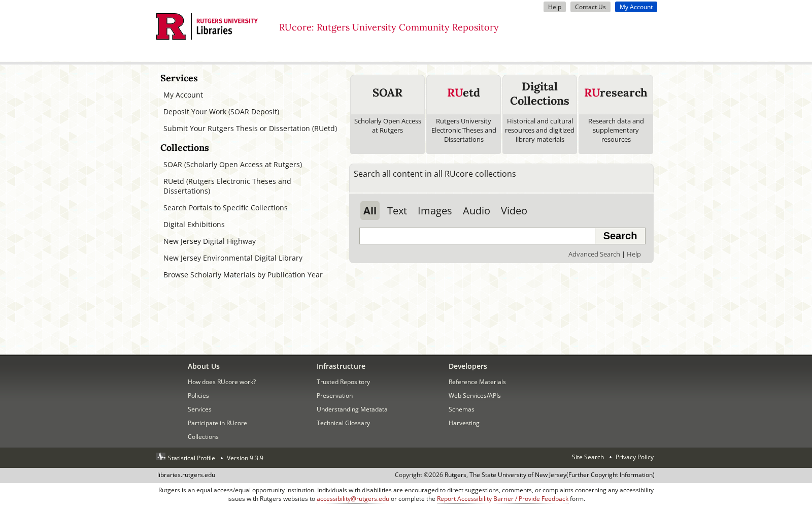The height and width of the screenshot is (508, 812).
Task: Open My Account under Services
Action: [x=183, y=95]
